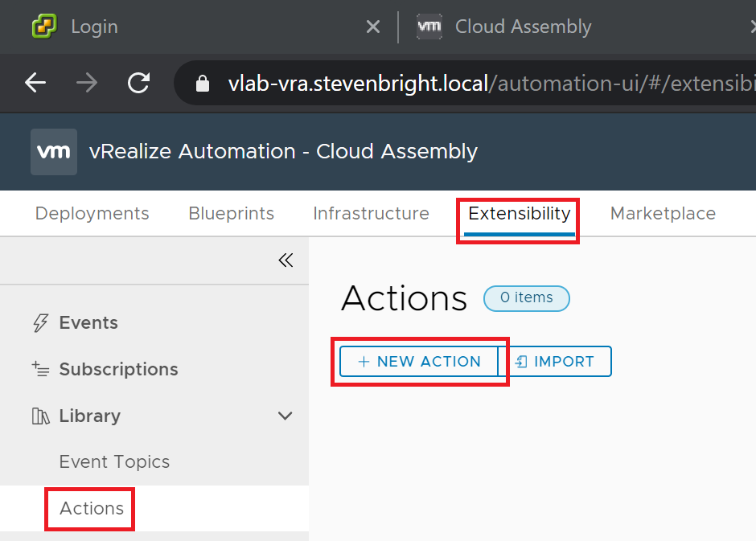
Task: Collapse the Library section chevron
Action: pyautogui.click(x=285, y=416)
